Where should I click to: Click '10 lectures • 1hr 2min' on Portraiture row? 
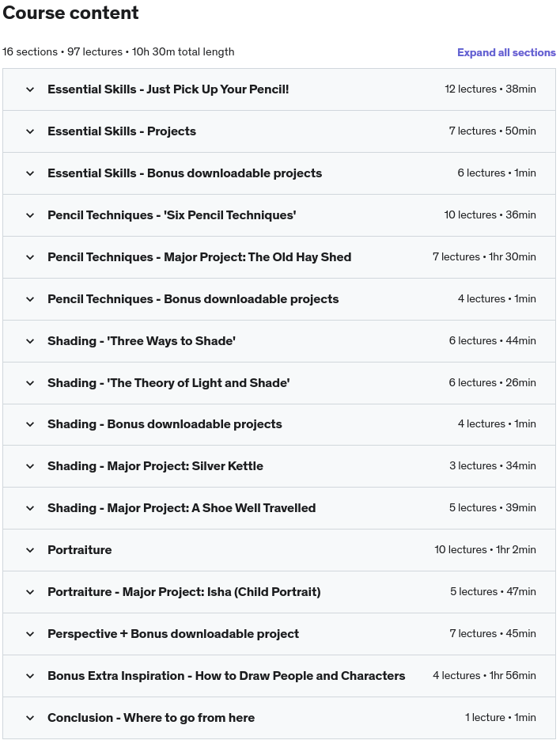[485, 549]
